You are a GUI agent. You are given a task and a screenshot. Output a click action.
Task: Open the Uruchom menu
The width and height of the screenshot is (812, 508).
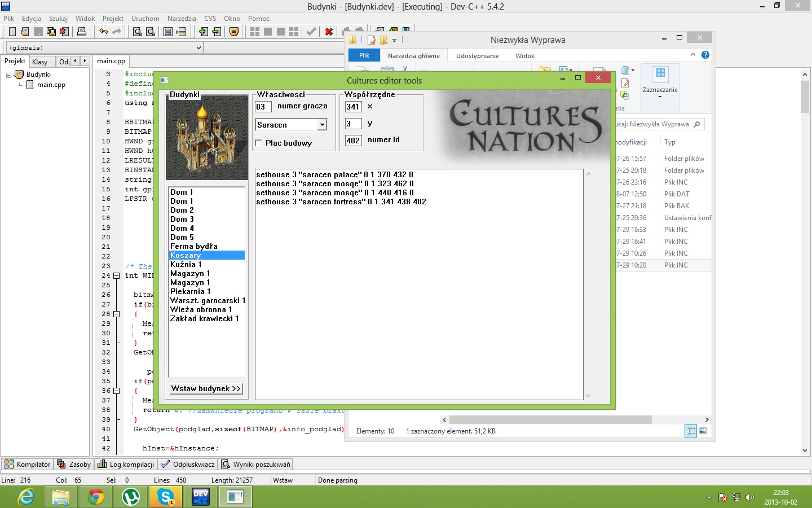145,18
